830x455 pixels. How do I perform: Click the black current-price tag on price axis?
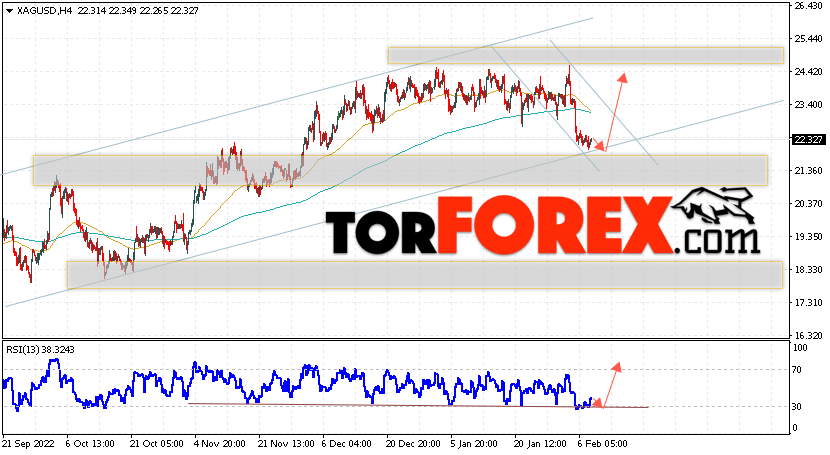point(808,140)
